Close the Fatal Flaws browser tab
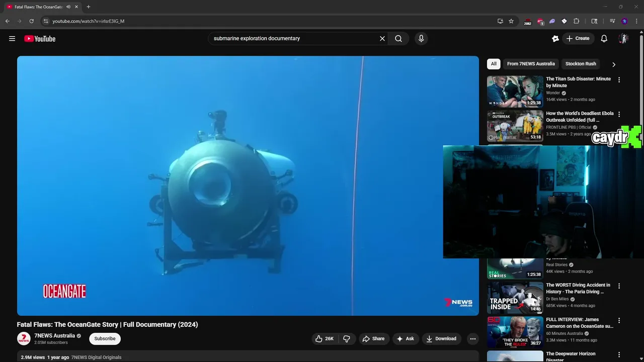Image resolution: width=644 pixels, height=362 pixels. pyautogui.click(x=76, y=7)
